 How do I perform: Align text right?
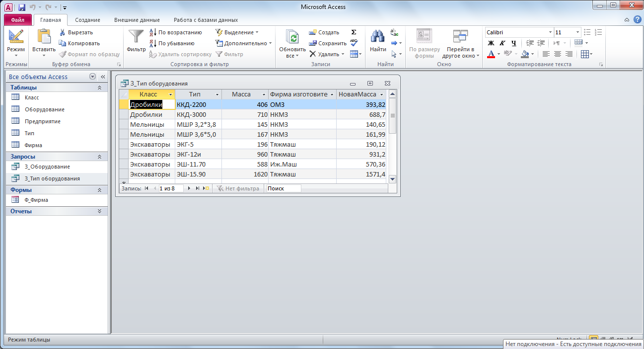pos(569,54)
